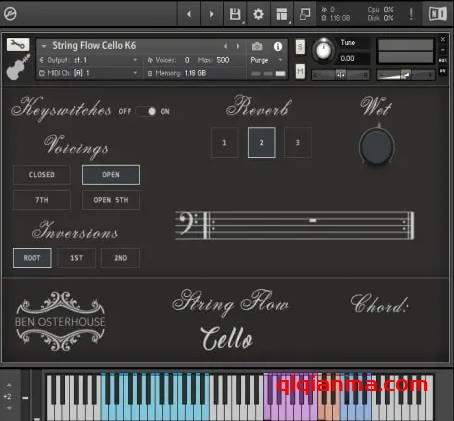This screenshot has height=421, width=454.
Task: Open the options gear settings
Action: point(258,14)
